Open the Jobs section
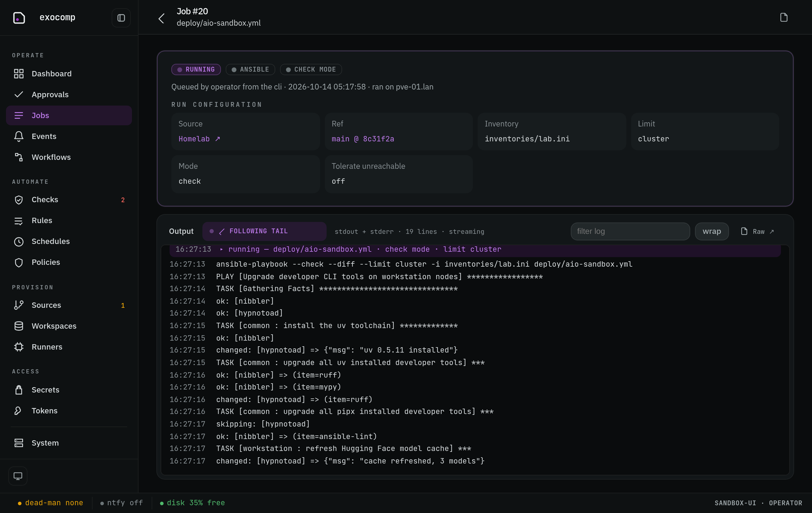 click(69, 115)
